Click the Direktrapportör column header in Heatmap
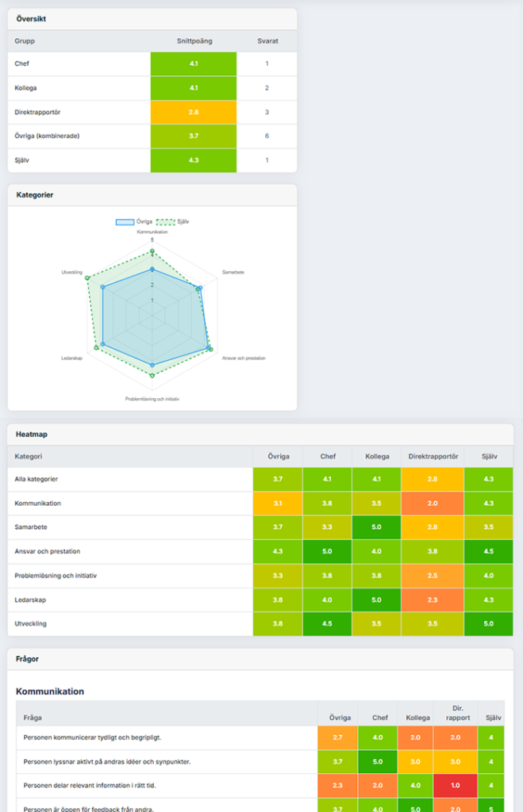 pos(433,457)
